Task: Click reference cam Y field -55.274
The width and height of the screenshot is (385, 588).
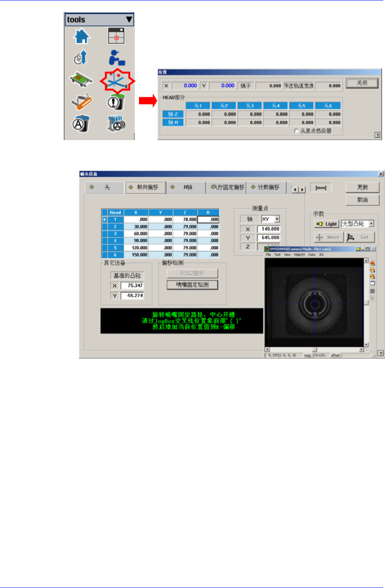Action: pyautogui.click(x=132, y=296)
